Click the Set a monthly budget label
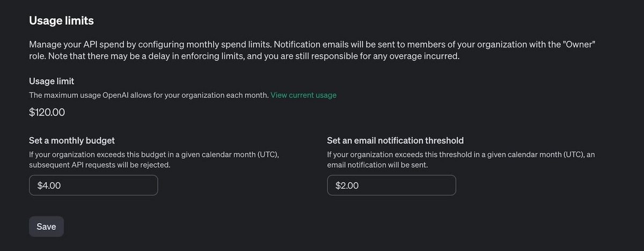644x251 pixels. (72, 141)
